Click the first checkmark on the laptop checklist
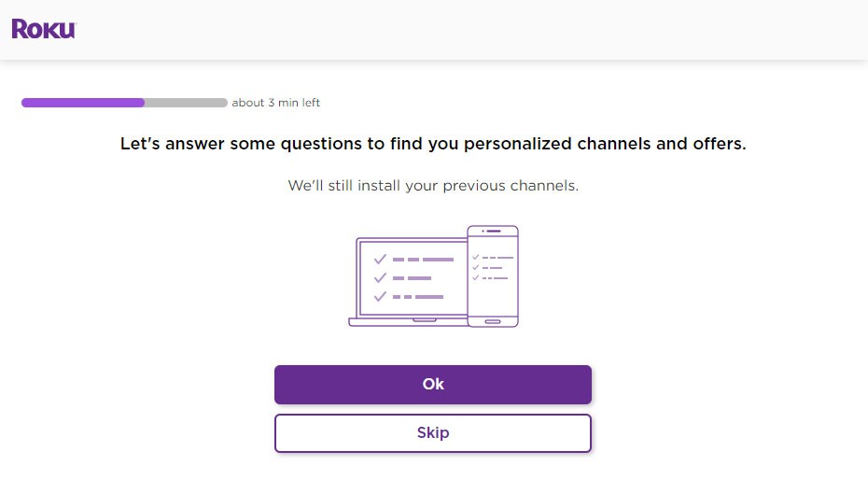 [380, 259]
